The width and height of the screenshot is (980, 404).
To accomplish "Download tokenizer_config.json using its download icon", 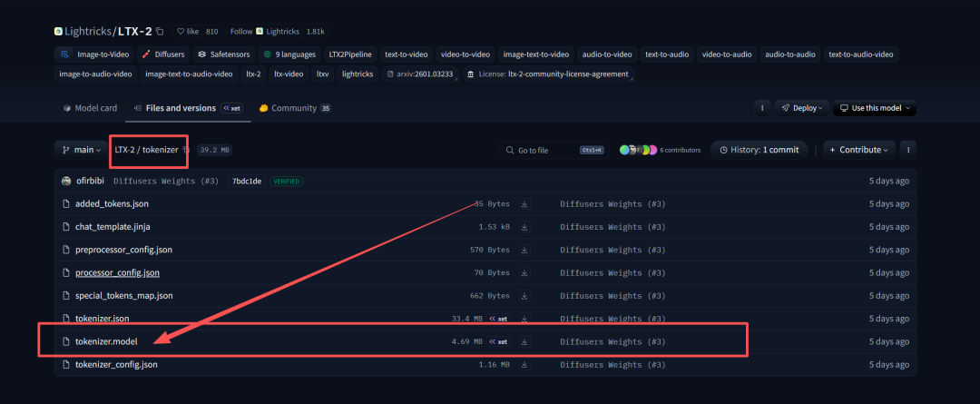I will [x=525, y=364].
